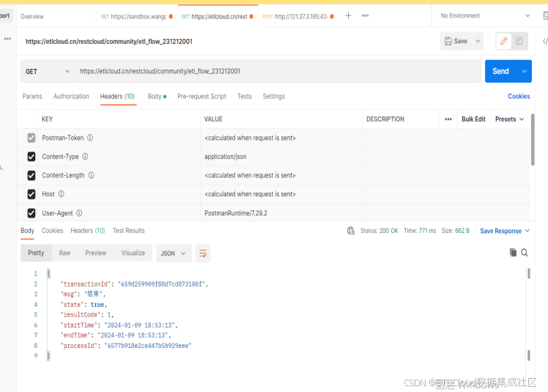Open the Tests tab
548x392 pixels.
click(x=245, y=96)
